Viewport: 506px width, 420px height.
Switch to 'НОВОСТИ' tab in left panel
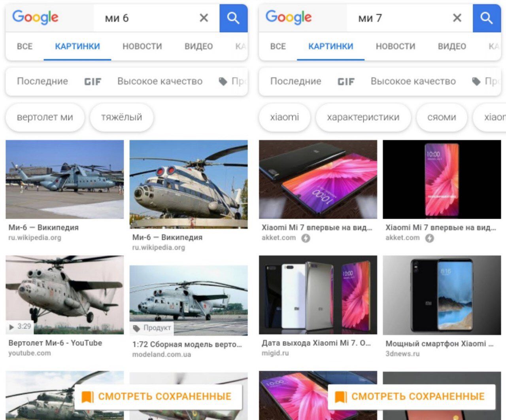click(142, 46)
